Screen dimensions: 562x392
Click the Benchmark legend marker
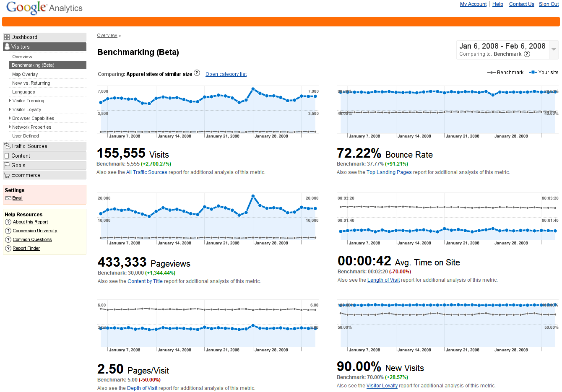492,73
